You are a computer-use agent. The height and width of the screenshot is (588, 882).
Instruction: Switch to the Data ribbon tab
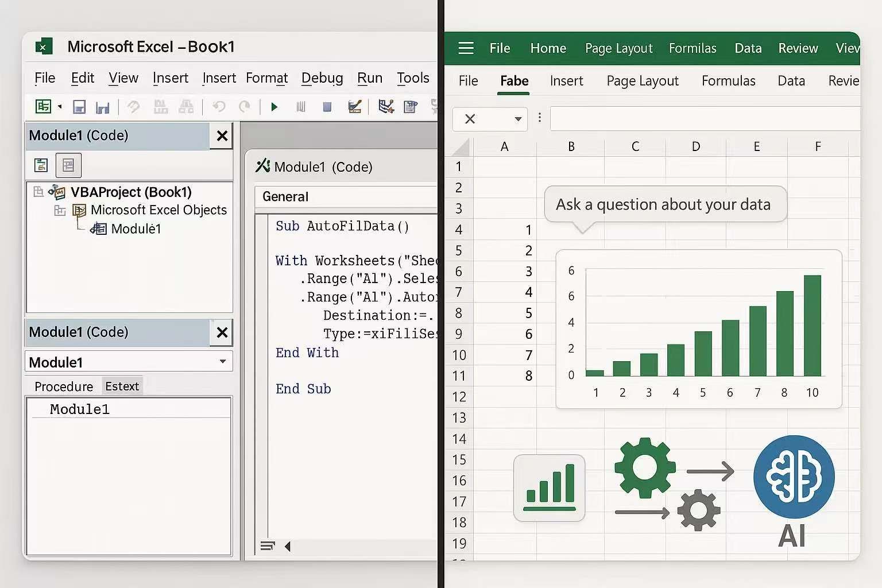tap(791, 80)
